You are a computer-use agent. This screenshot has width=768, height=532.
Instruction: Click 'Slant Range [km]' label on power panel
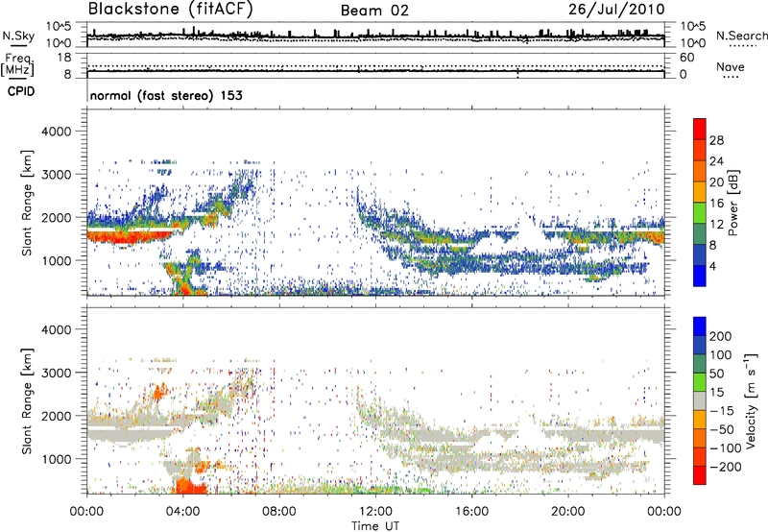coord(27,203)
